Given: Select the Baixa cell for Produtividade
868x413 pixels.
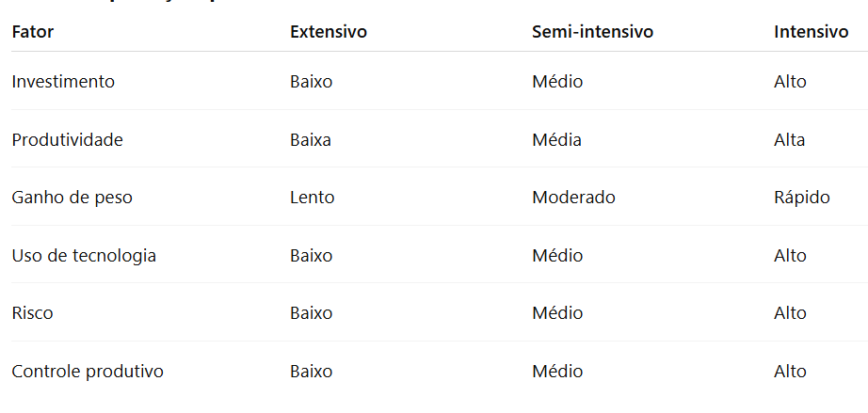Looking at the screenshot, I should (311, 140).
